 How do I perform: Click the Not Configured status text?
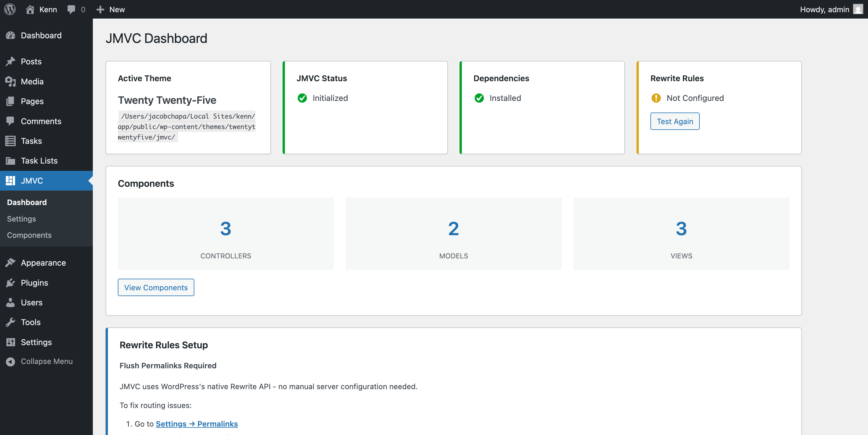tap(695, 98)
